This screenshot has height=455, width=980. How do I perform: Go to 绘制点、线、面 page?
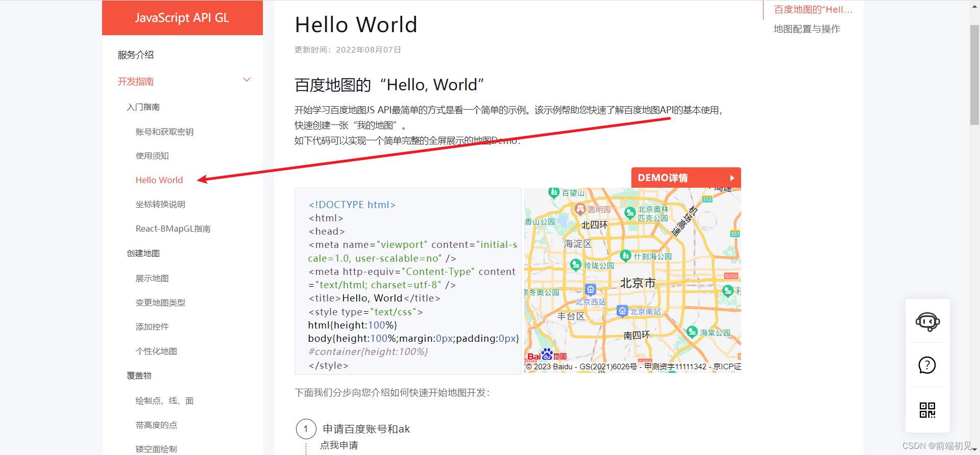click(164, 400)
